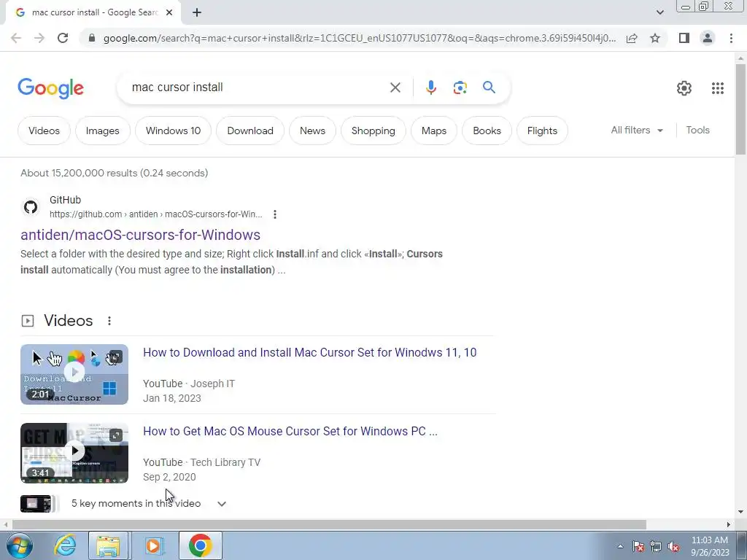Screen dimensions: 747x560
Task: Click the magnifier search button
Action: pyautogui.click(x=489, y=87)
